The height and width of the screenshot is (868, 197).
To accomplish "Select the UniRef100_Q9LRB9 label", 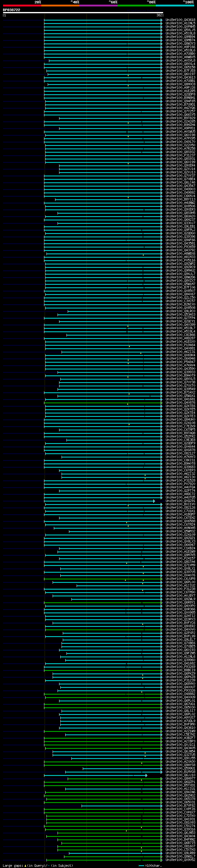I will 180,853.
